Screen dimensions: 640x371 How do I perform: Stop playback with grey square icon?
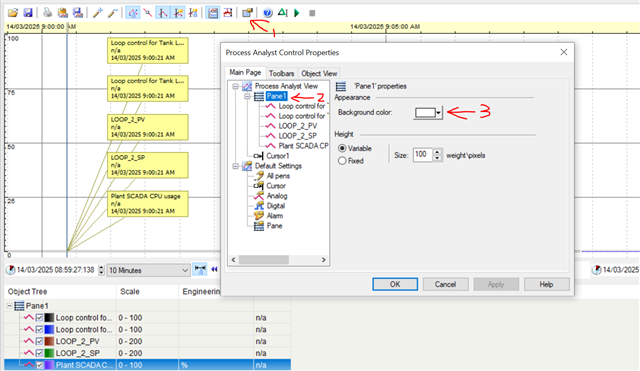point(312,13)
